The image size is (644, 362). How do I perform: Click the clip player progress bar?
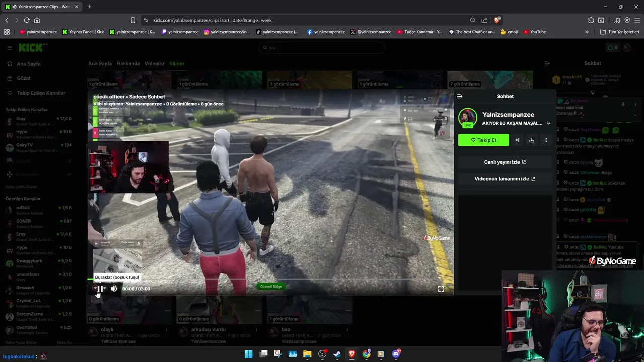(271, 279)
